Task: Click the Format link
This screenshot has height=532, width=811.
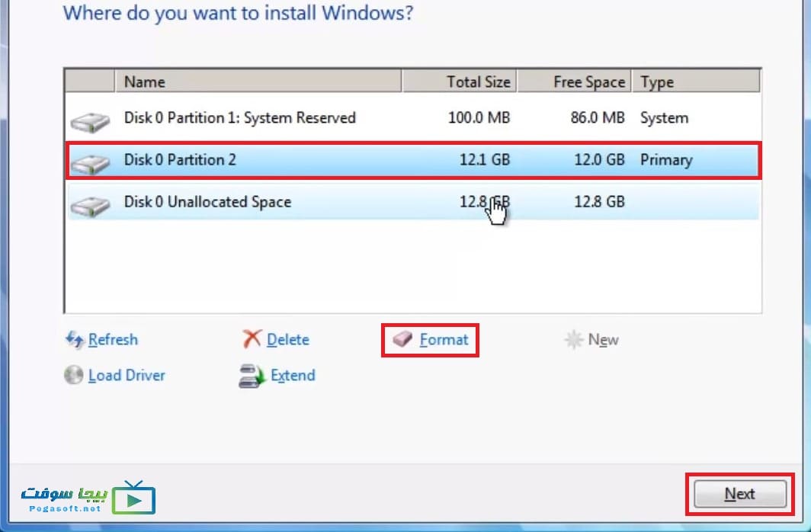Action: pos(444,340)
